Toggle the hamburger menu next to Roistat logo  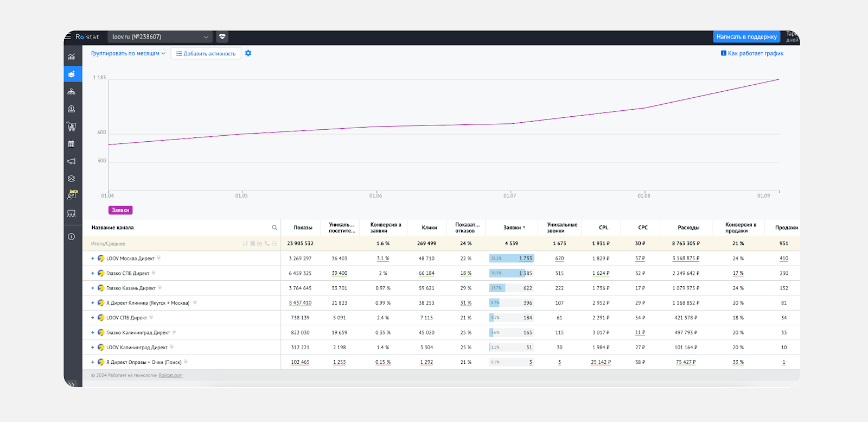pyautogui.click(x=68, y=37)
